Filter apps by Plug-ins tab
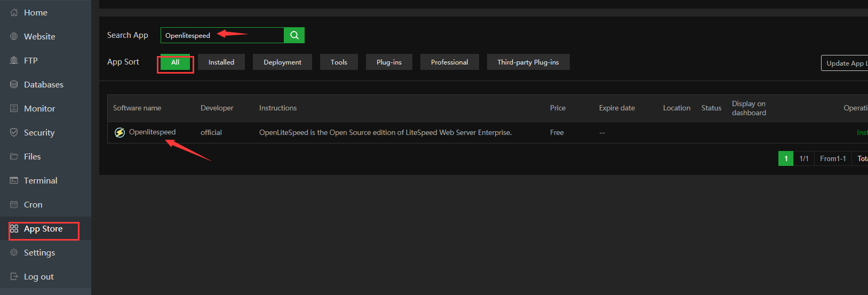The width and height of the screenshot is (868, 295). (389, 62)
